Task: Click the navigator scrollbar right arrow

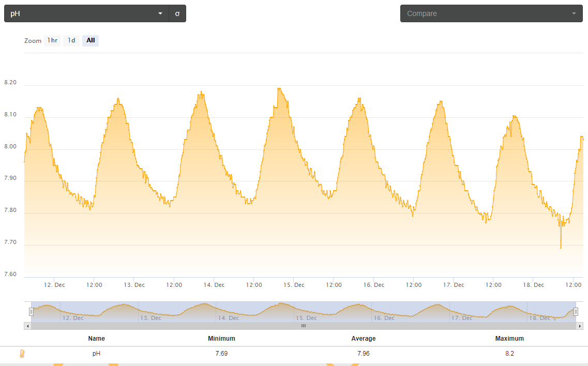Action: [x=580, y=326]
